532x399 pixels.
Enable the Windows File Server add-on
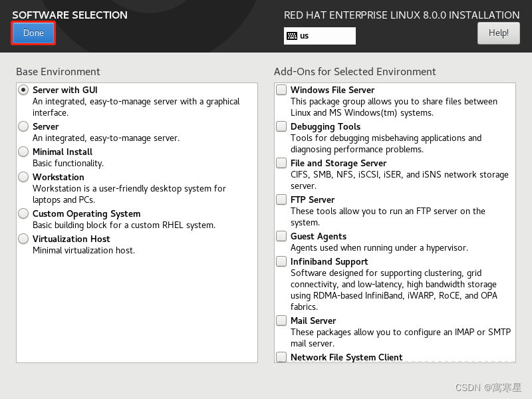pos(281,90)
